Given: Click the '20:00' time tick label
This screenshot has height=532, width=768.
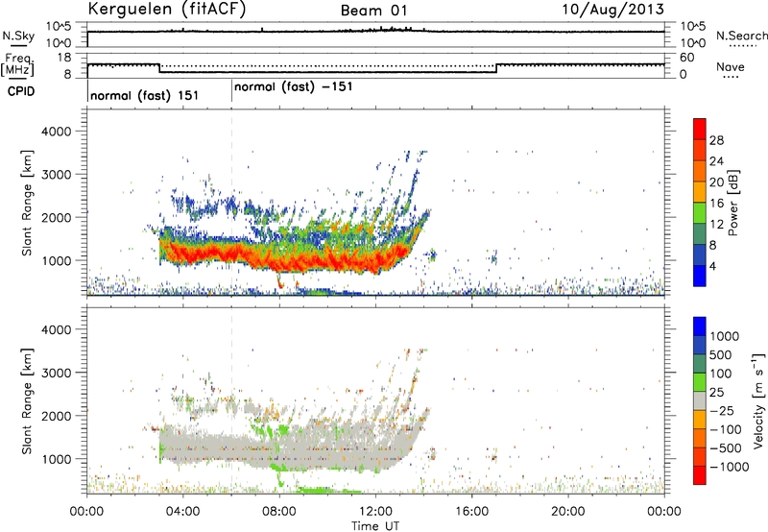Looking at the screenshot, I should pyautogui.click(x=568, y=512).
